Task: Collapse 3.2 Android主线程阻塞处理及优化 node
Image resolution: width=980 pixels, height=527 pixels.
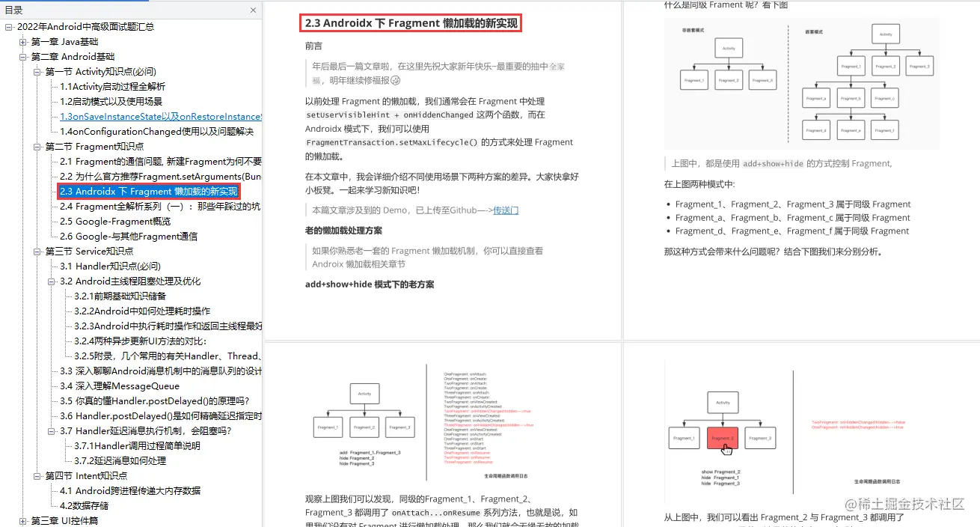Action: pyautogui.click(x=52, y=281)
